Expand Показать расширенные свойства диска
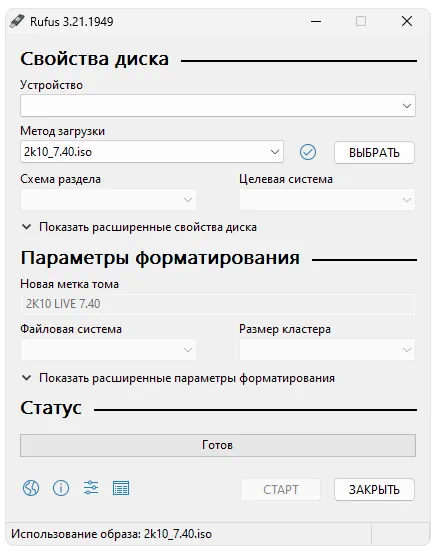 click(139, 227)
